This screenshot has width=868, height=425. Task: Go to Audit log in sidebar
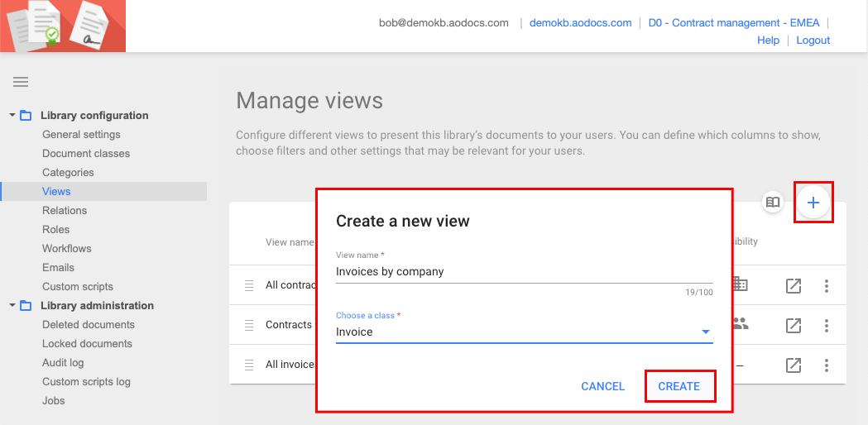click(x=63, y=362)
